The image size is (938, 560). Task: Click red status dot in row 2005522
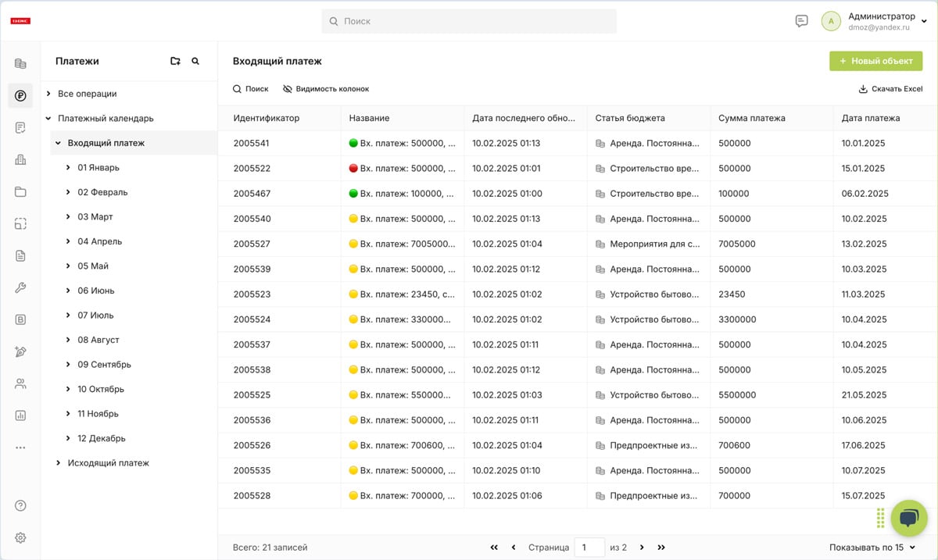[x=353, y=169]
